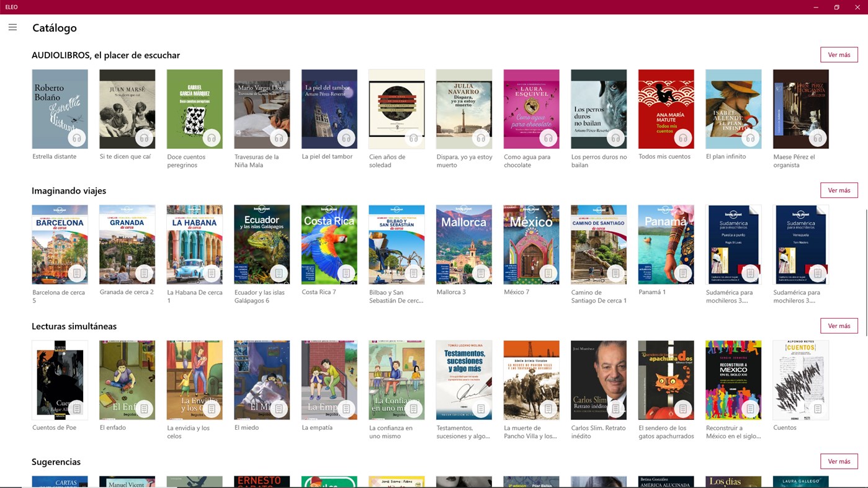Viewport: 868px width, 488px height.
Task: Click the document icon on Mallorca 3 guide
Action: point(481,273)
